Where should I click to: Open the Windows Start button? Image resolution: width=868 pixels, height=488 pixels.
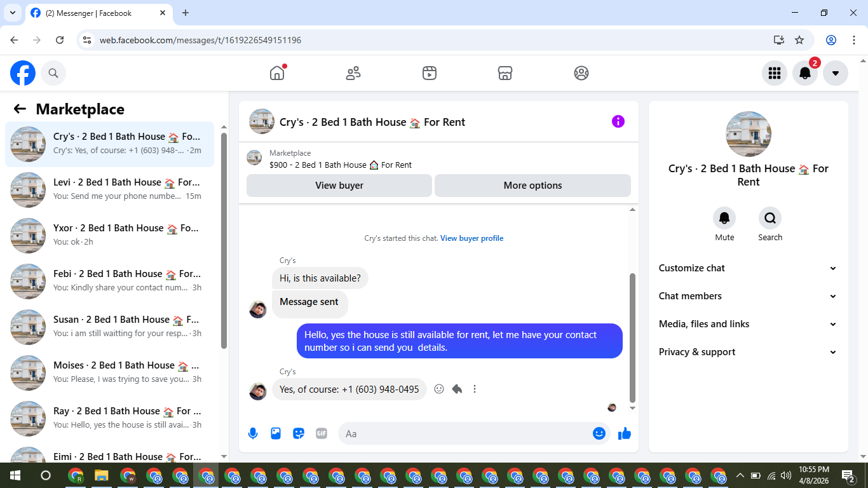(x=15, y=475)
